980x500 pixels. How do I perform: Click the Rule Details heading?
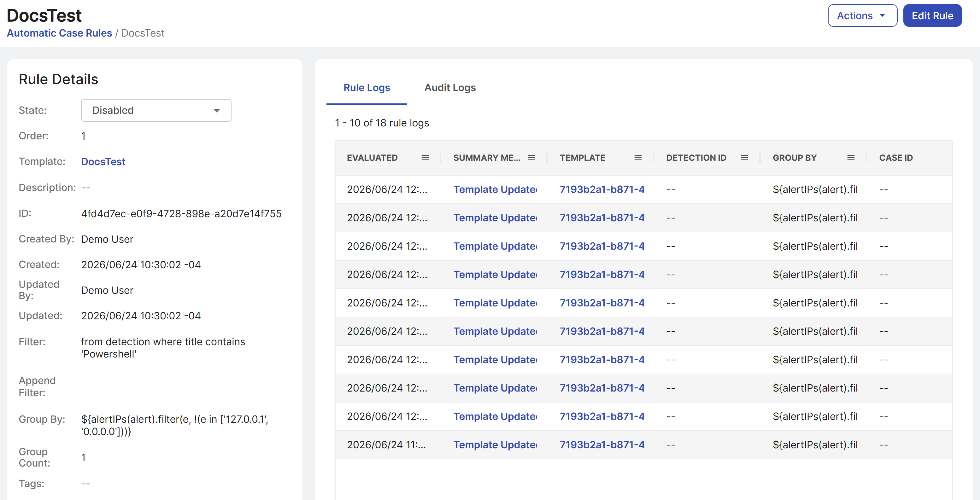point(58,79)
